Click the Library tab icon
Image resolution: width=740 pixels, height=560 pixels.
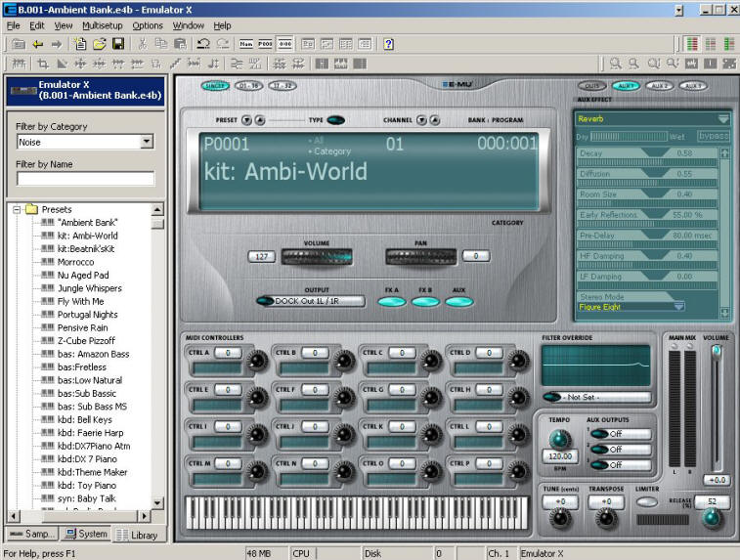pyautogui.click(x=122, y=535)
